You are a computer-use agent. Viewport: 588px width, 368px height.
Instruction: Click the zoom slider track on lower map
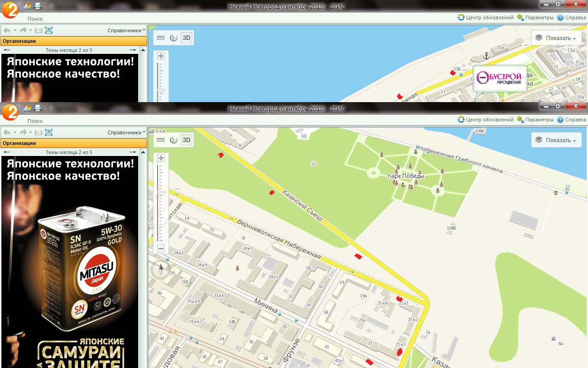tap(161, 202)
